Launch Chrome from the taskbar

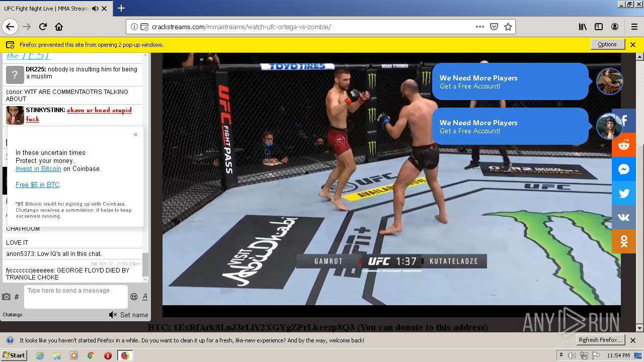pyautogui.click(x=91, y=355)
